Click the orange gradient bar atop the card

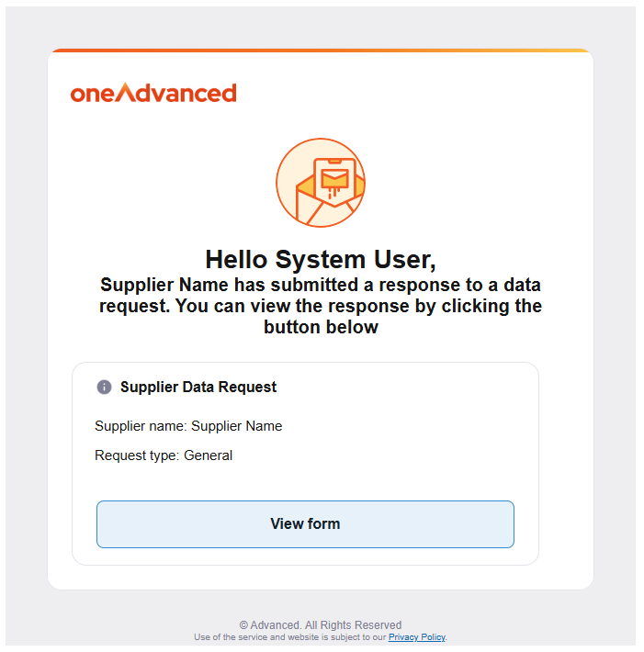[x=320, y=51]
